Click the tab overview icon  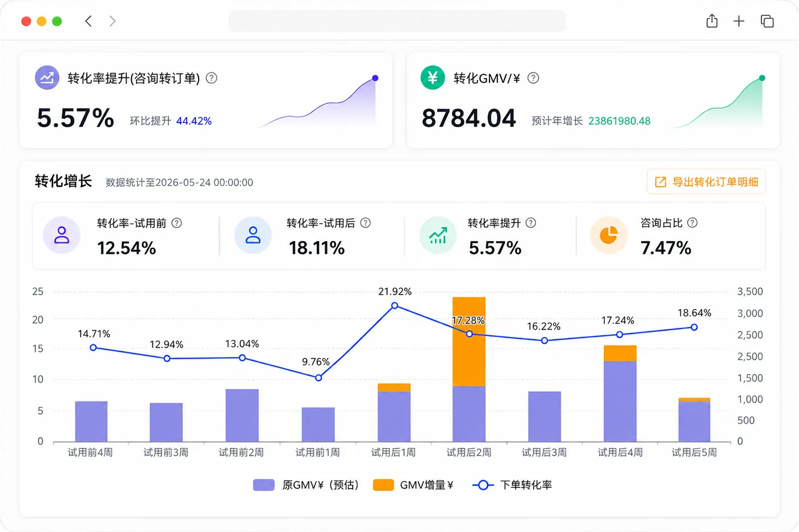coord(767,21)
